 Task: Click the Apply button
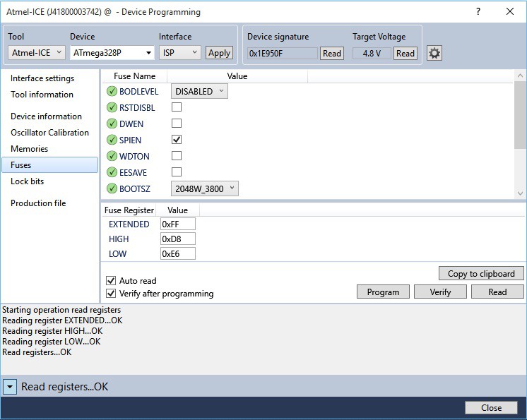[219, 53]
